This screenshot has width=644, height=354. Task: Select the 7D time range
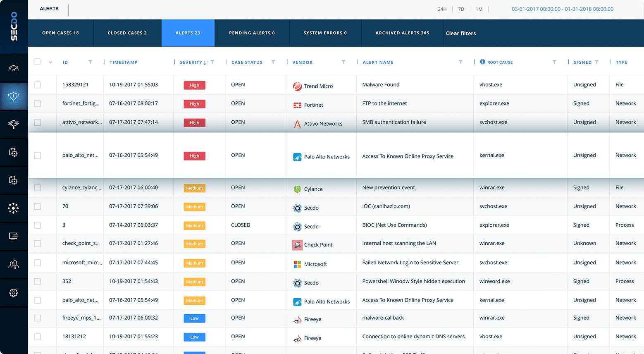click(x=461, y=9)
